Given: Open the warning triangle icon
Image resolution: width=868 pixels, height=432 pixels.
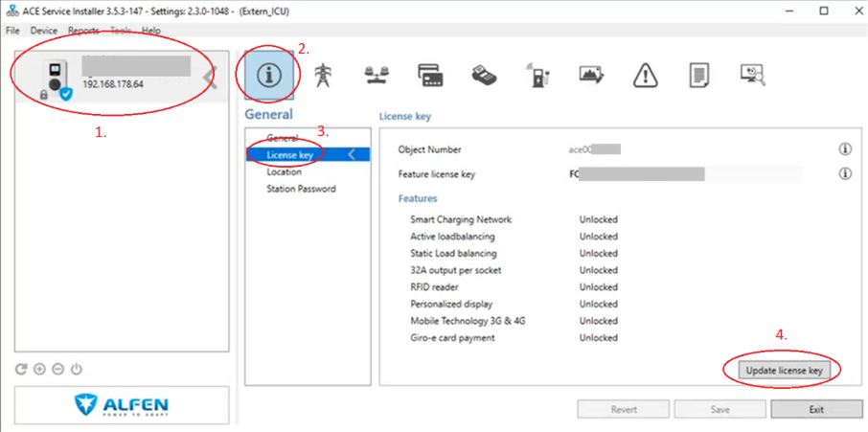Looking at the screenshot, I should tap(646, 76).
